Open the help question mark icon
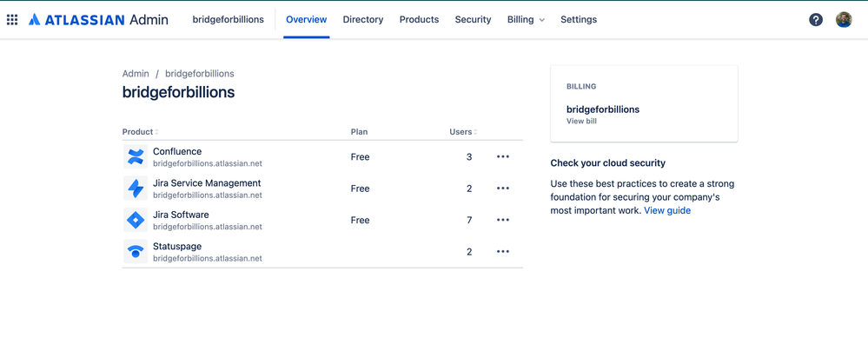Screen dimensions: 868x344 [815, 20]
